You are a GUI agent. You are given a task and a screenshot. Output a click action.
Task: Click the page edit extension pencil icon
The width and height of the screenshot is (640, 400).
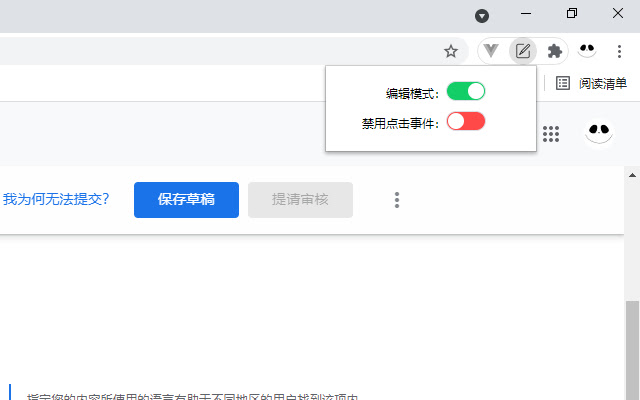pos(523,51)
